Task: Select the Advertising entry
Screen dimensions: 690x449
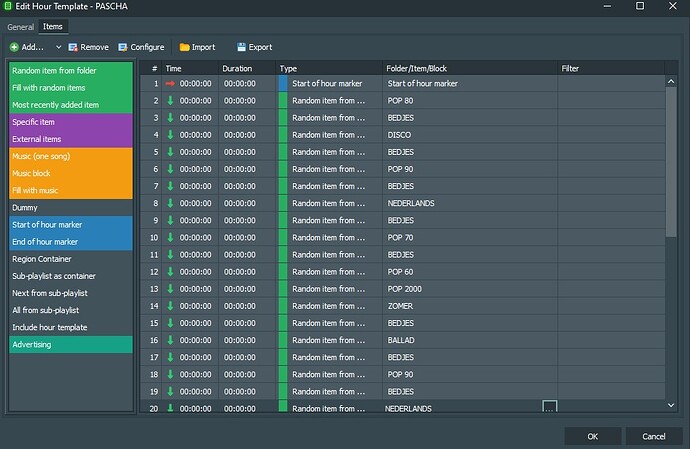Action: click(70, 345)
